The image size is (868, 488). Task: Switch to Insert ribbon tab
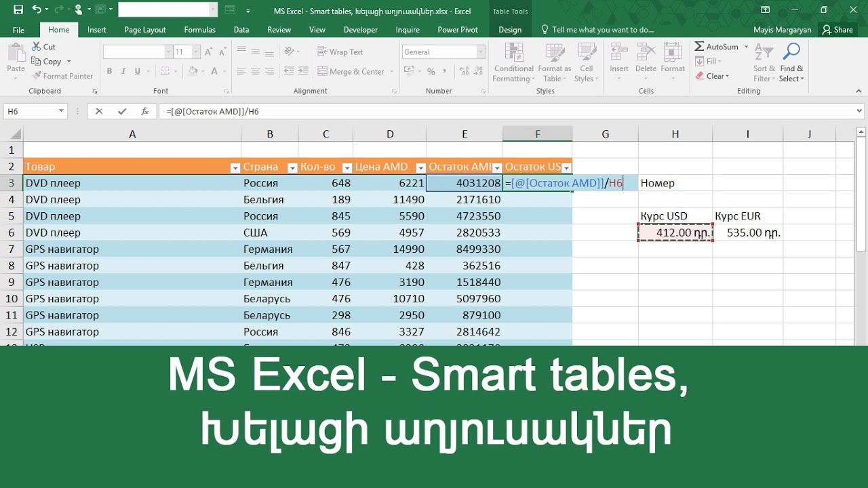coord(97,30)
